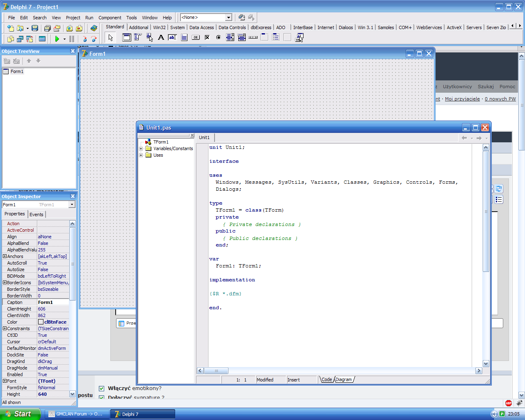Click the Help contents book icon
The width and height of the screenshot is (525, 420).
point(94,28)
